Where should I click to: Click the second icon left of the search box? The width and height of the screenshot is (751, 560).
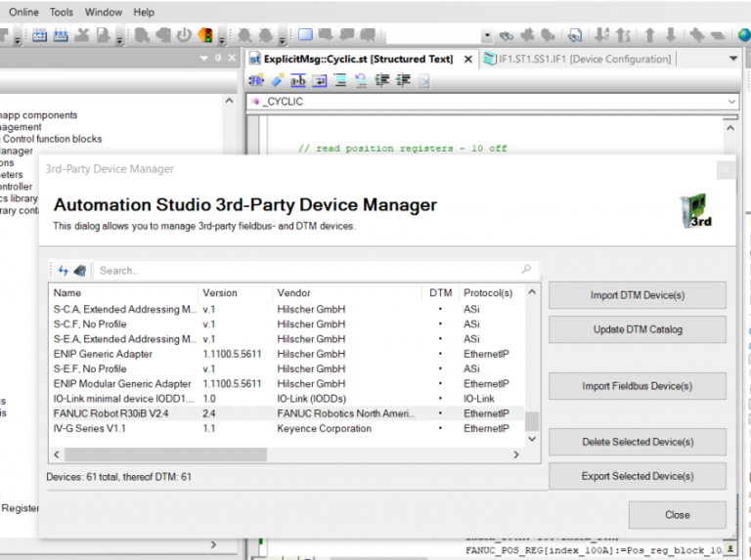click(80, 271)
